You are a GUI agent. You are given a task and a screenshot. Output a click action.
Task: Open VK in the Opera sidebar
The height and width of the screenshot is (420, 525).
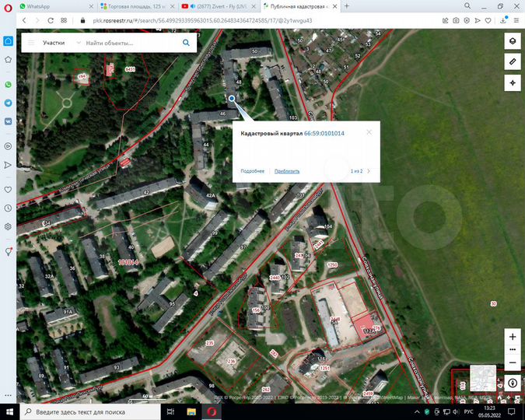(8, 121)
